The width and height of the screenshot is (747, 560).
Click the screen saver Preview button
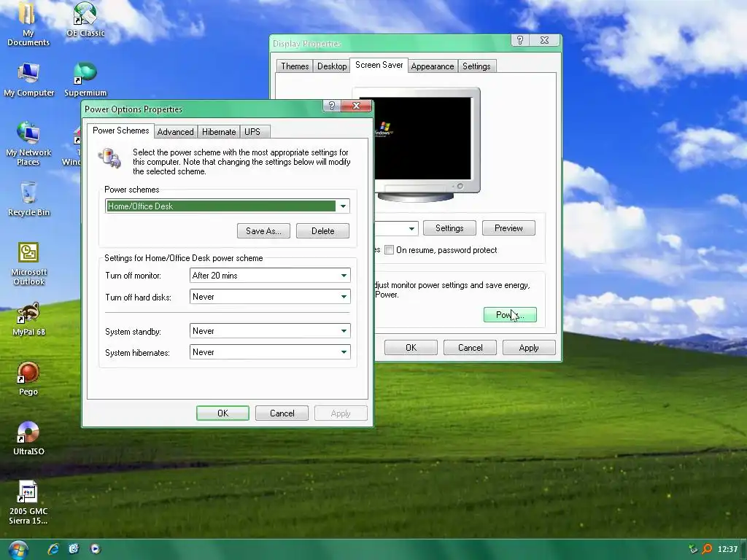point(508,228)
